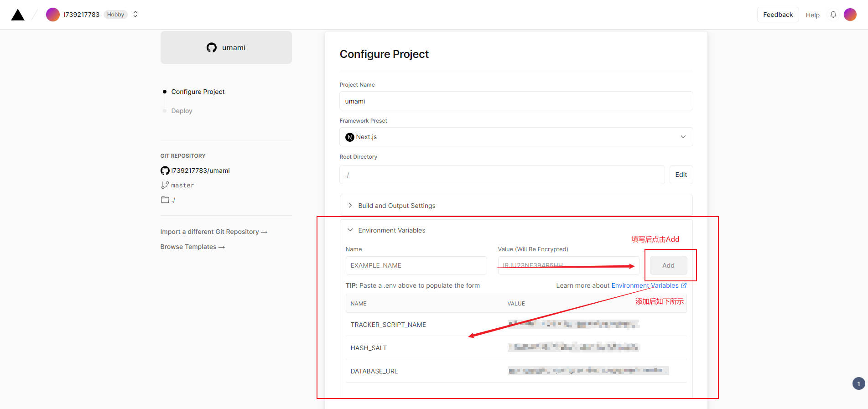The height and width of the screenshot is (409, 868).
Task: Open the notifications bell
Action: point(833,15)
